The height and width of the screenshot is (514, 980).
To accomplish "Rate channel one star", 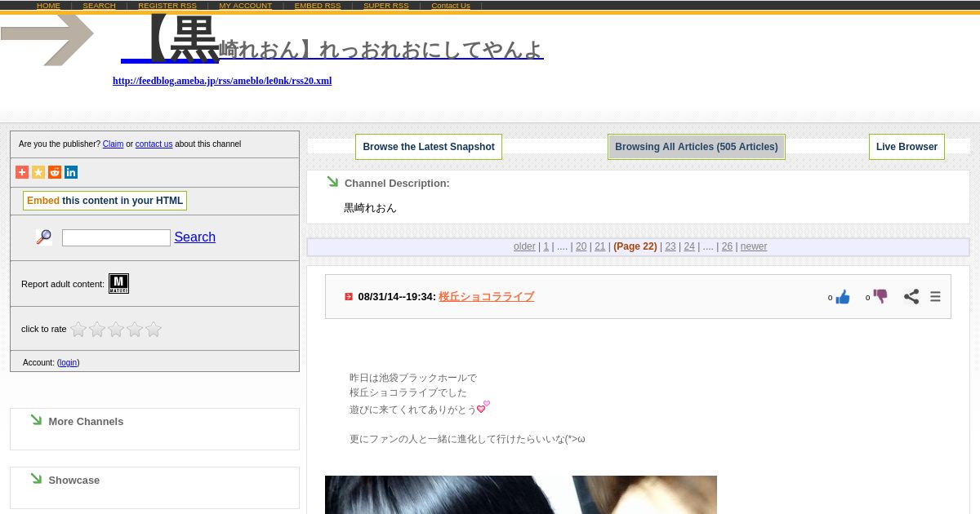I will [78, 329].
